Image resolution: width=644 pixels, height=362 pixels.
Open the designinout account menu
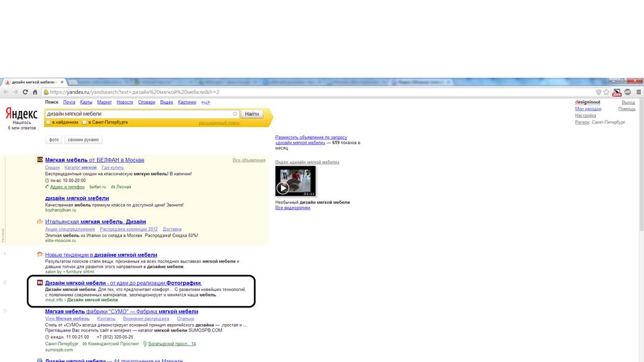pyautogui.click(x=588, y=102)
